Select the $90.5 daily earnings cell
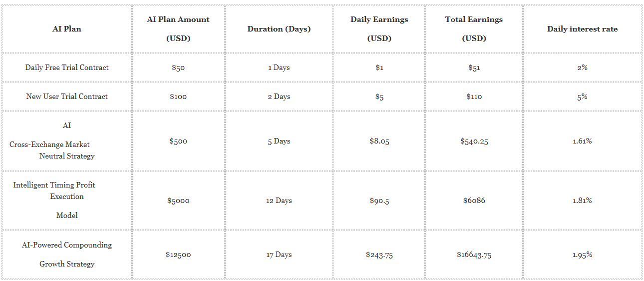The height and width of the screenshot is (281, 644). [379, 200]
